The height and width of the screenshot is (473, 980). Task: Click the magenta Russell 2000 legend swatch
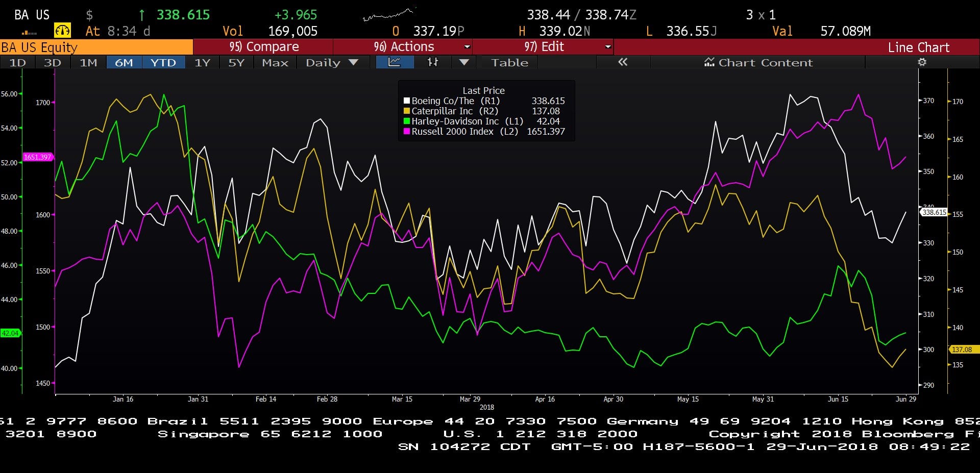(407, 132)
